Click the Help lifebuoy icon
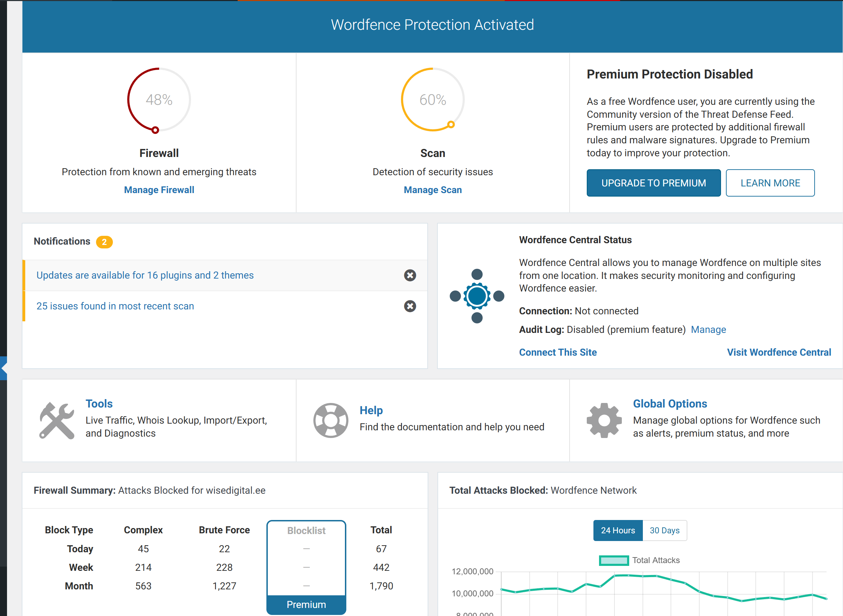This screenshot has width=843, height=616. tap(331, 420)
